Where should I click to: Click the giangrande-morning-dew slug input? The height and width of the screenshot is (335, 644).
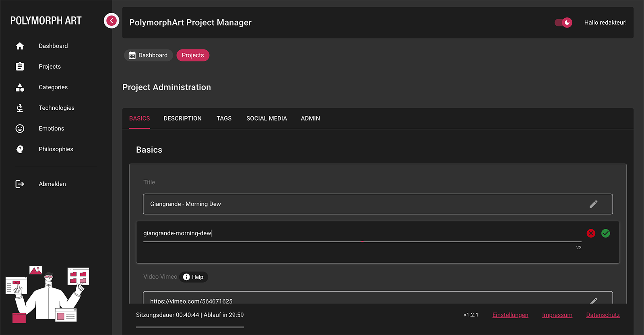click(362, 233)
